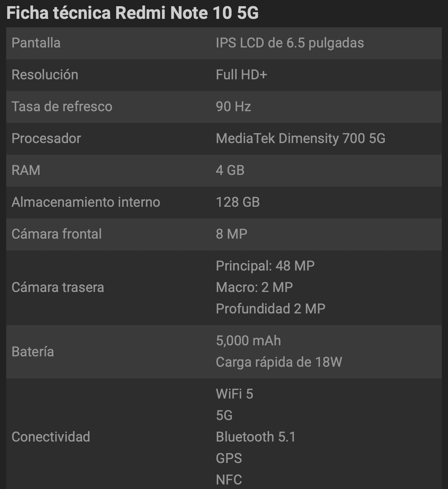Click the 'Principal: 48 MP' line
The image size is (448, 489).
point(265,266)
